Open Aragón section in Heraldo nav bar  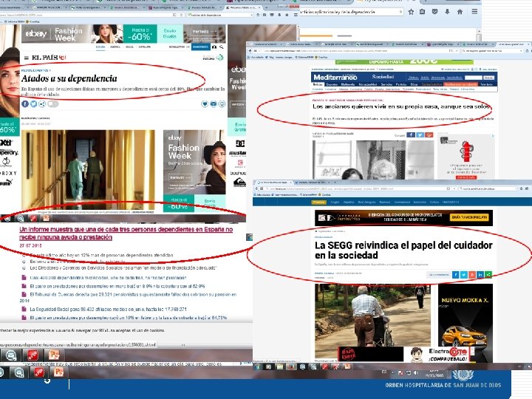[335, 202]
